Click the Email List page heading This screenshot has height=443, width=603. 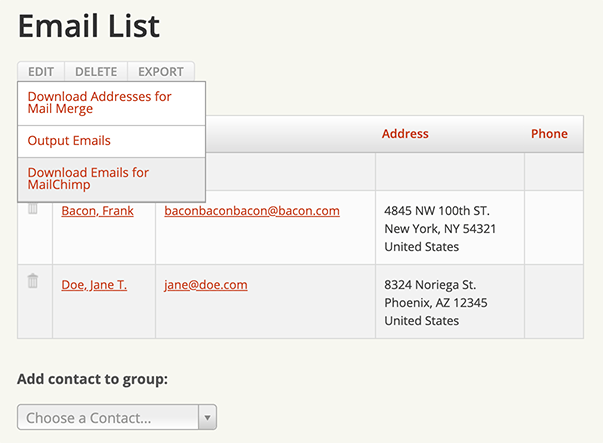[x=89, y=25]
